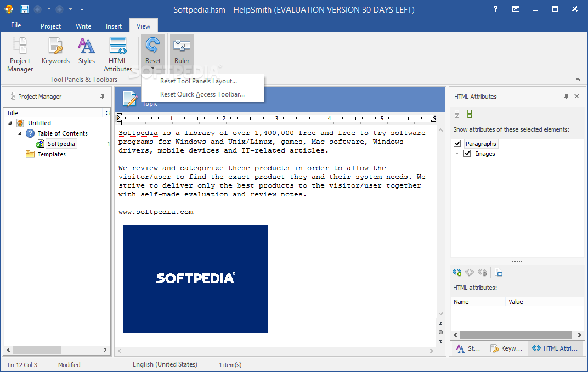Click the next page navigation arrow
This screenshot has width=588, height=372.
click(440, 342)
